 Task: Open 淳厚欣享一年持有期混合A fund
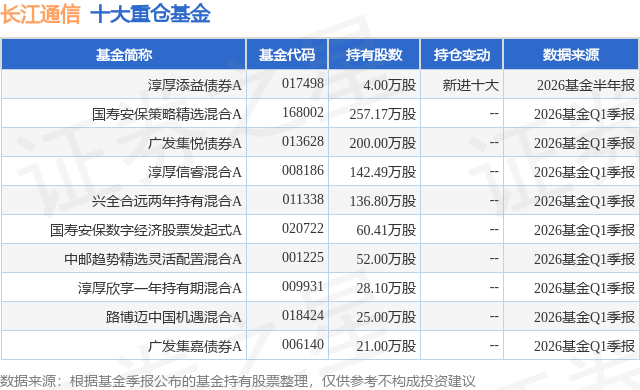click(160, 288)
